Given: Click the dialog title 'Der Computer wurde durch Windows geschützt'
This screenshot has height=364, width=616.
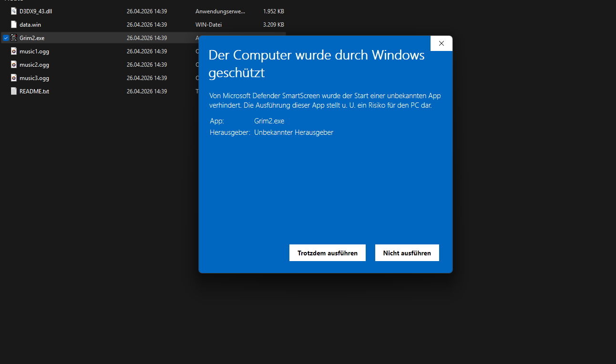Looking at the screenshot, I should pyautogui.click(x=317, y=64).
